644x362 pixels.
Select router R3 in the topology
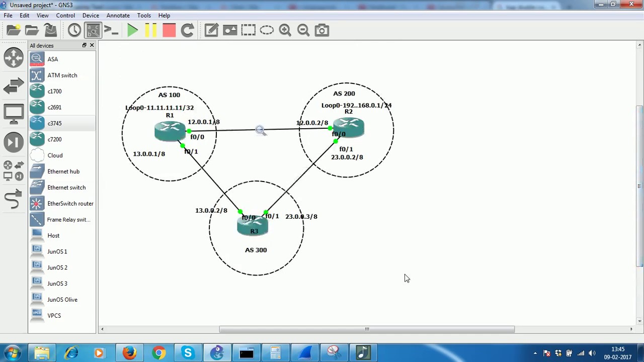coord(253,225)
